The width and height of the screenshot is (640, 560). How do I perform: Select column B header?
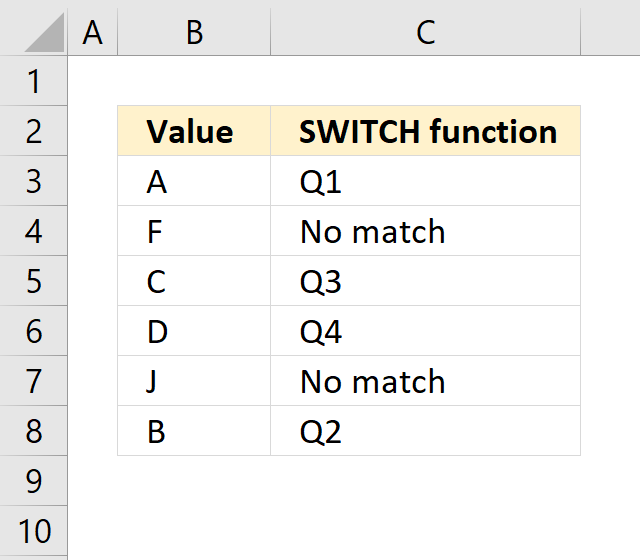pos(194,32)
